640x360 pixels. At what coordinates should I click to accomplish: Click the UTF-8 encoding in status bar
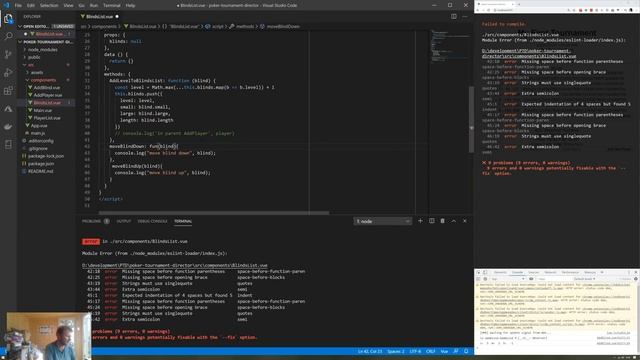[x=415, y=351]
